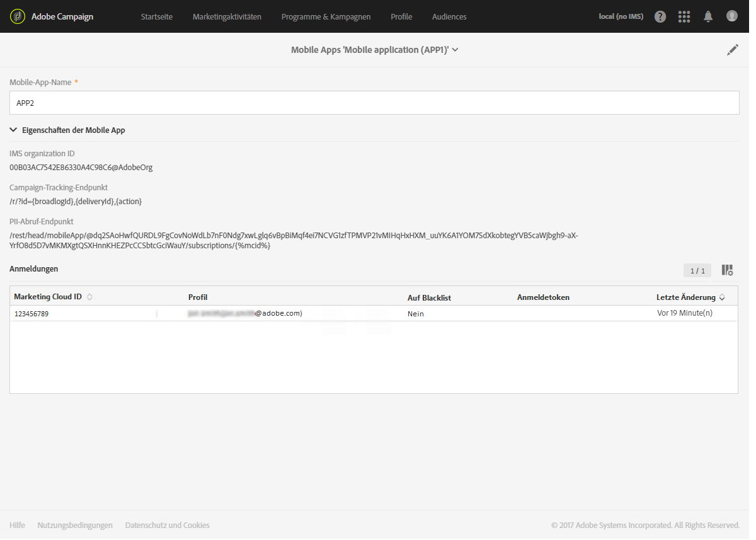
Task: Click the Nein blacklist cell
Action: point(416,314)
